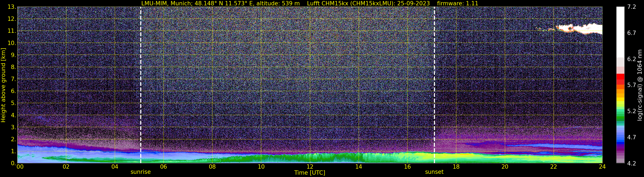This screenshot has height=177, width=644.
Task: Click time axis tick label '14'
Action: pos(358,167)
